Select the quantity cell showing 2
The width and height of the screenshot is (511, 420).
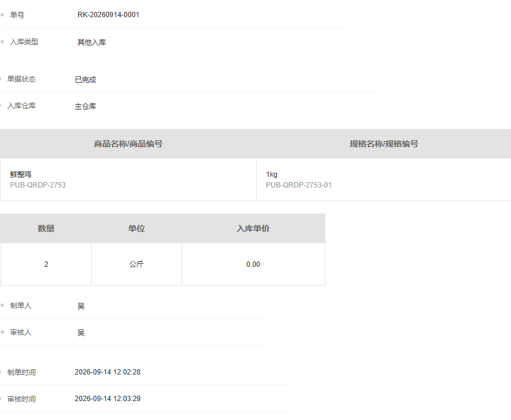click(x=46, y=264)
